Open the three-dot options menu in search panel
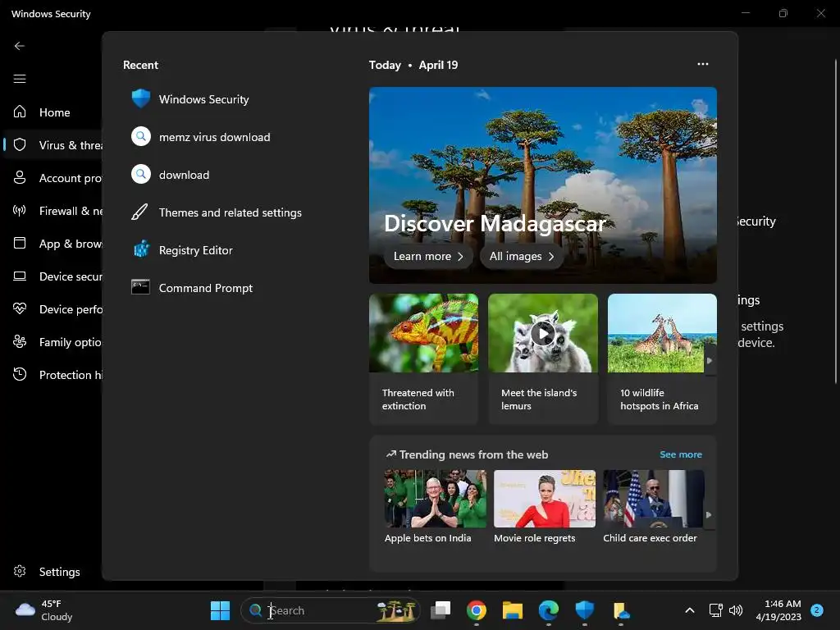840x630 pixels. 702,64
